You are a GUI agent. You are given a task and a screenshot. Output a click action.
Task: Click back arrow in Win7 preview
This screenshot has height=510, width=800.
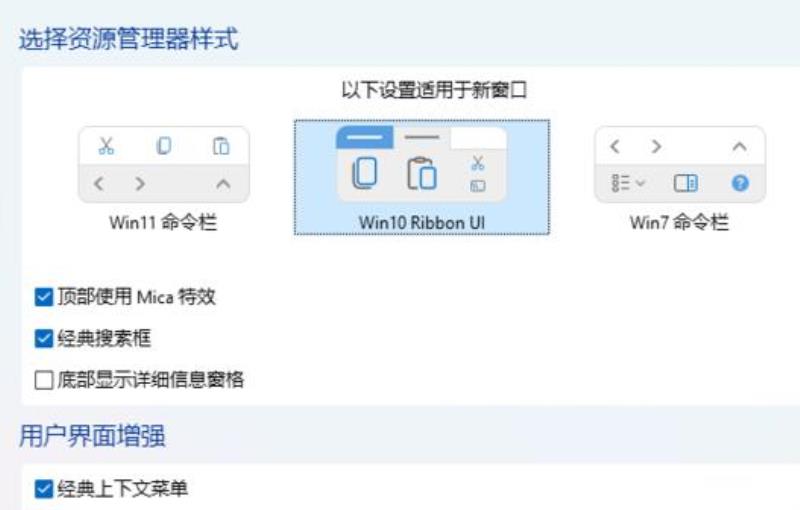(x=615, y=146)
